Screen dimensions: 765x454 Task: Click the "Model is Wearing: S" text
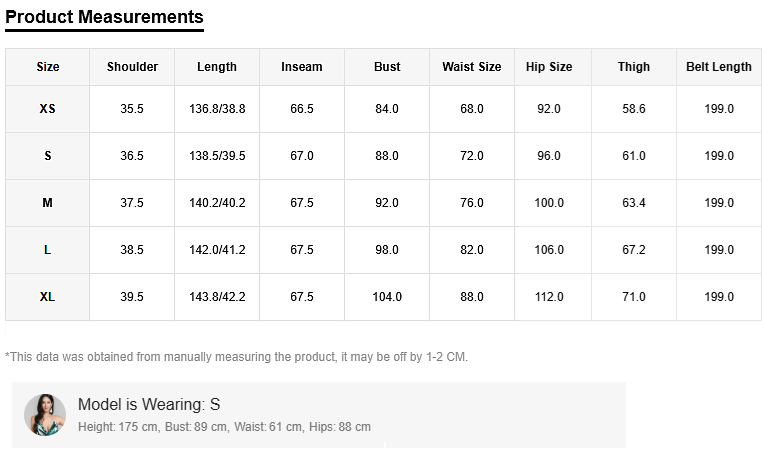point(149,405)
